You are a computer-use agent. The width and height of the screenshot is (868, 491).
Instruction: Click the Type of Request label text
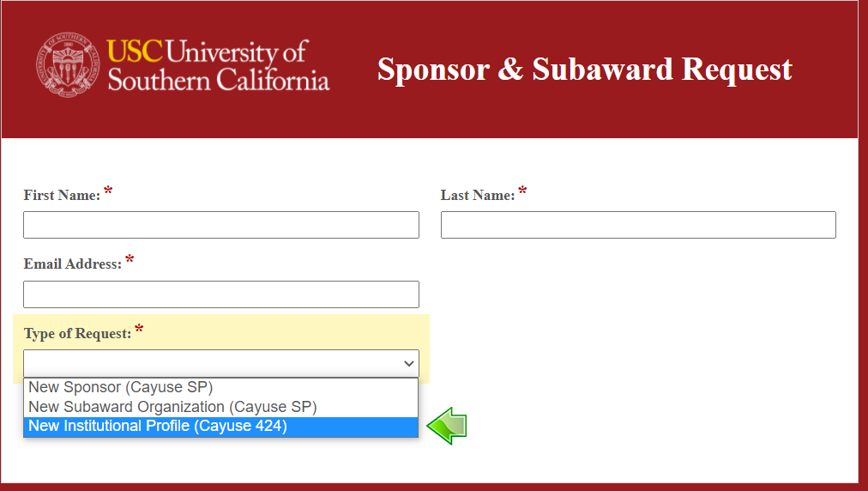tap(77, 334)
